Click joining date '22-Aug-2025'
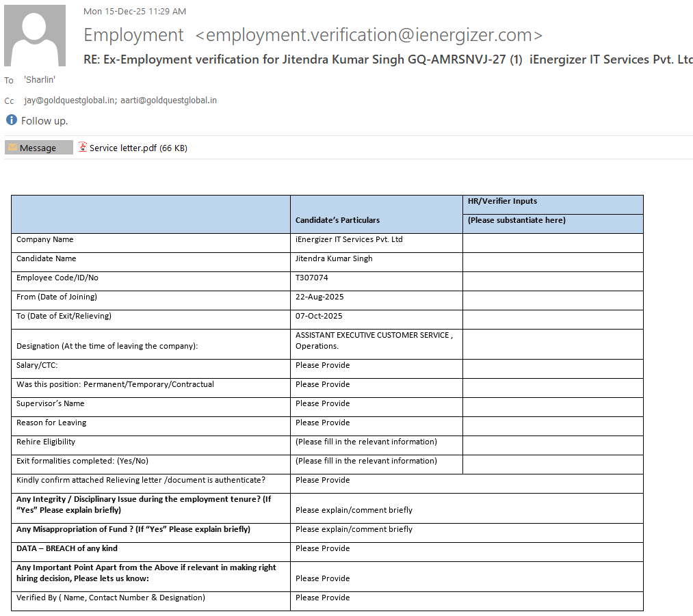Viewport: 693px width, 616px height. pyautogui.click(x=319, y=297)
